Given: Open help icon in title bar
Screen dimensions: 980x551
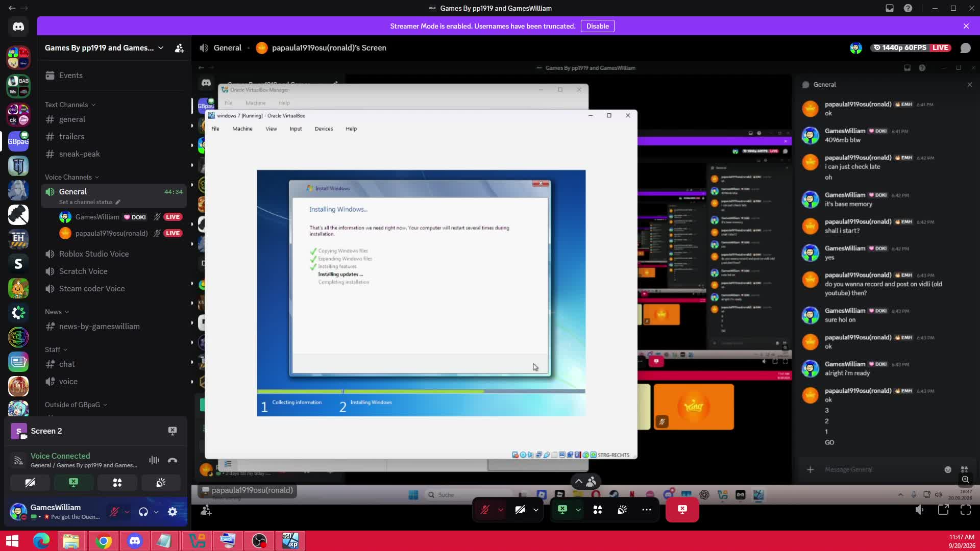Looking at the screenshot, I should coord(908,8).
